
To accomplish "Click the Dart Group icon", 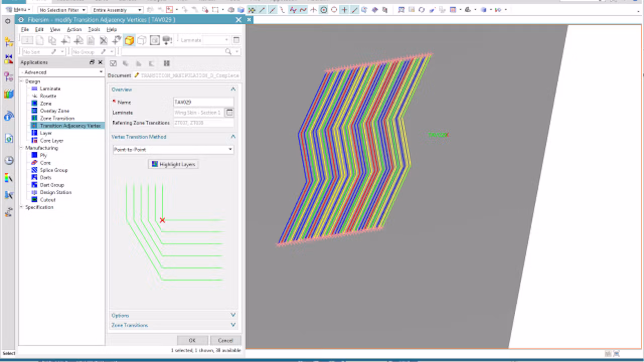I will point(34,185).
